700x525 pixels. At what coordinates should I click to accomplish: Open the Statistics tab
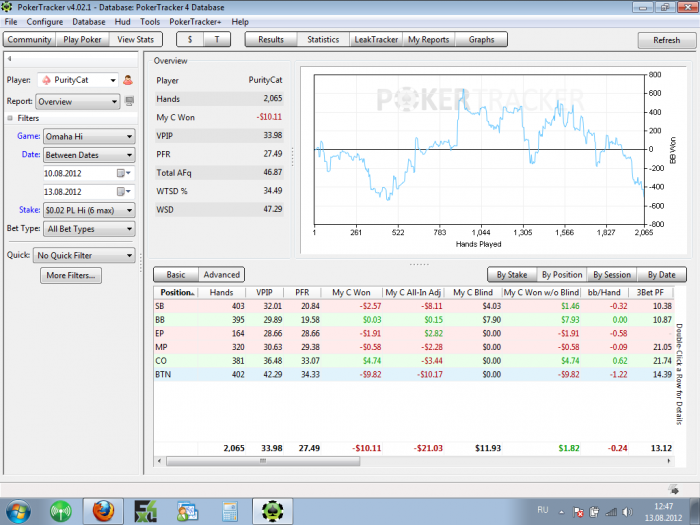[323, 40]
